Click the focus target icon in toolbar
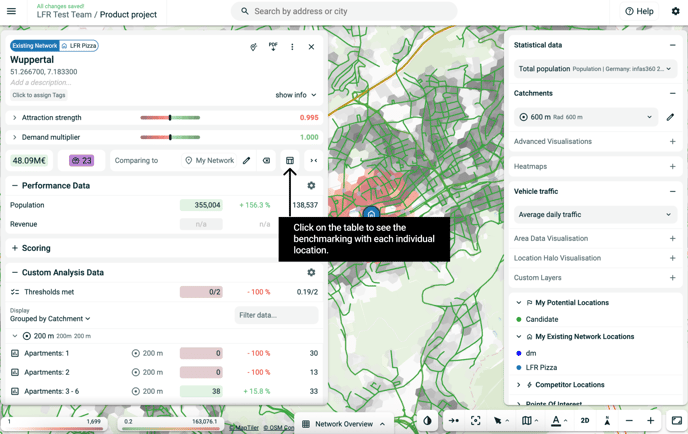This screenshot has height=434, width=688. pos(475,420)
